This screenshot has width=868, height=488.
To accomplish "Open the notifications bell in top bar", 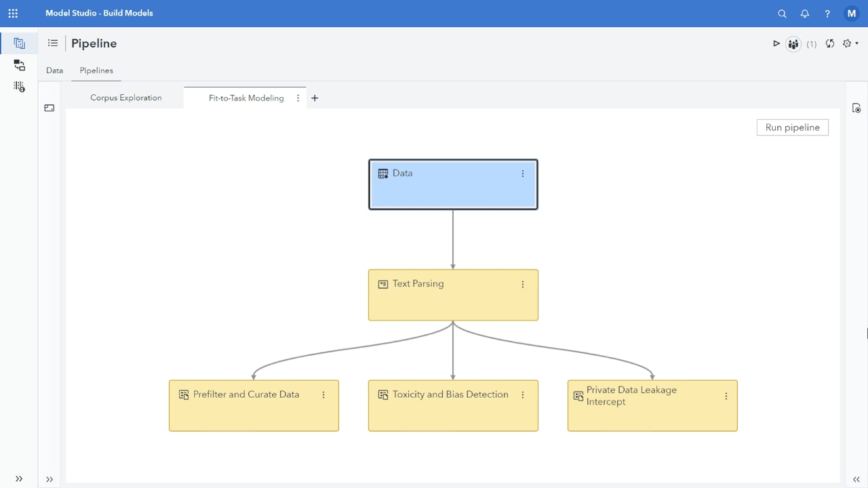I will (805, 14).
